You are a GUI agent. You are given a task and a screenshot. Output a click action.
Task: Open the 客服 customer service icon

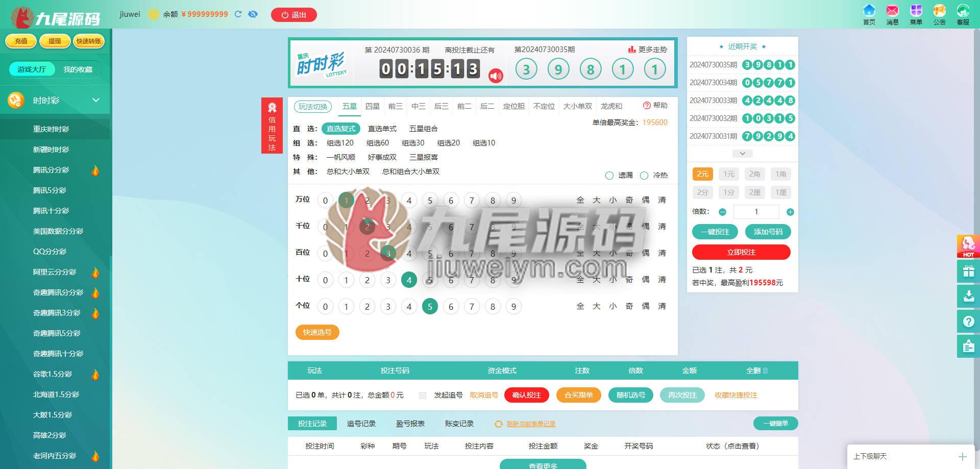click(x=963, y=11)
